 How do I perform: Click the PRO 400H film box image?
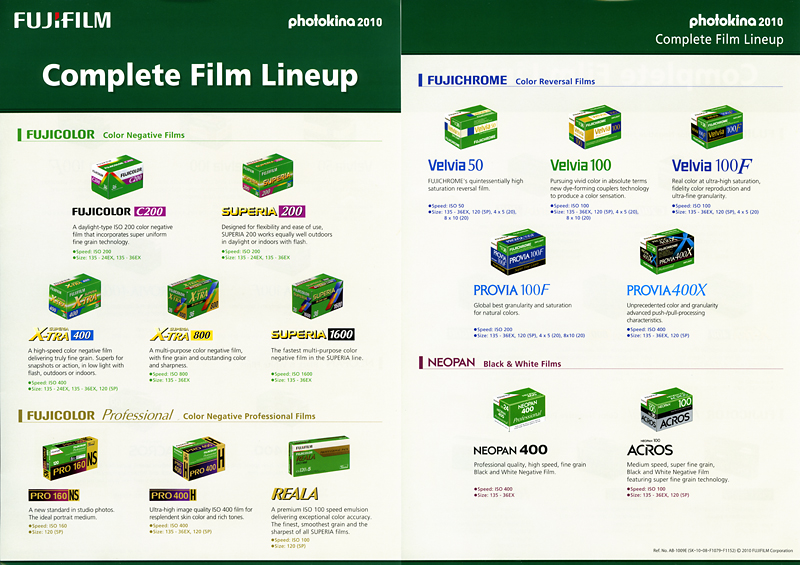(x=198, y=458)
